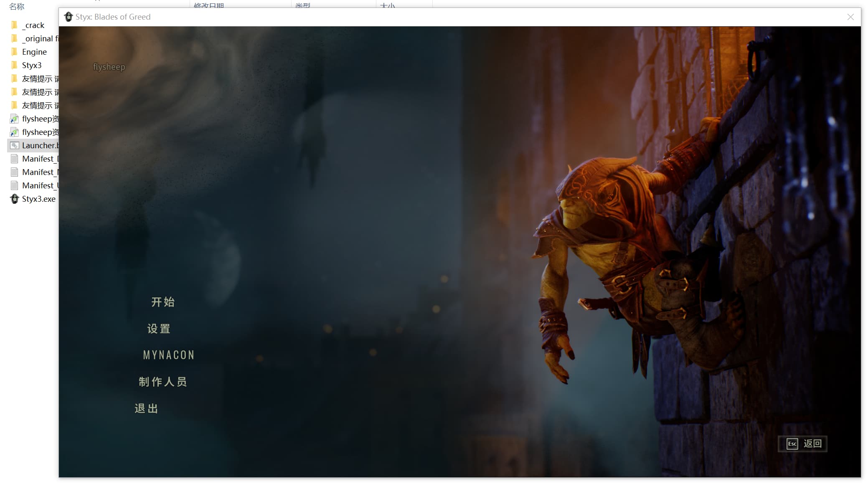Viewport: 868px width, 484px height.
Task: Close the Styx: Blades of Greed window
Action: [x=850, y=17]
